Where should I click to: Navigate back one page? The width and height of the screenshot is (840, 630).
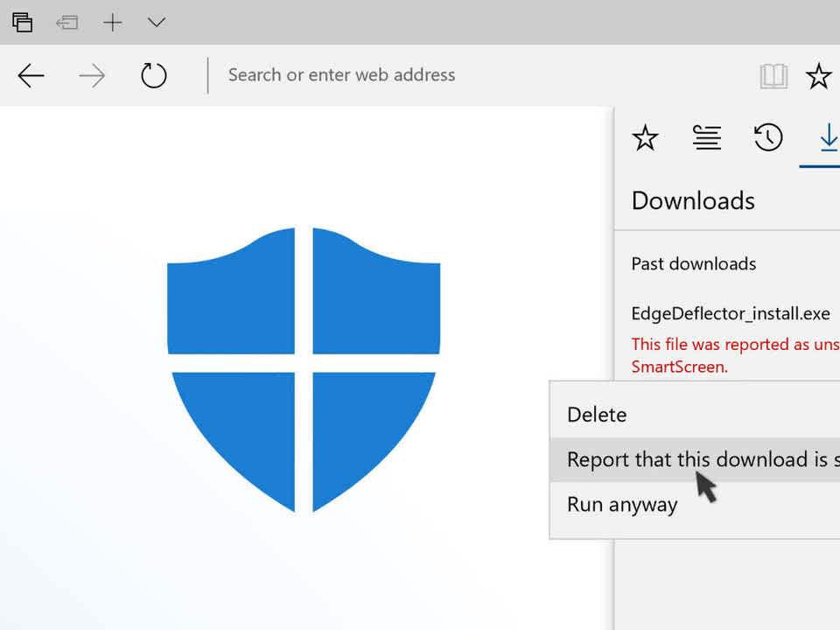(x=31, y=75)
